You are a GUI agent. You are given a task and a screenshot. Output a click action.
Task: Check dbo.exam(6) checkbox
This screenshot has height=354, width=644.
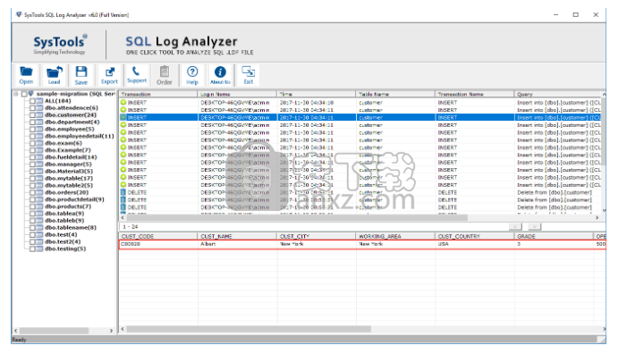point(32,143)
